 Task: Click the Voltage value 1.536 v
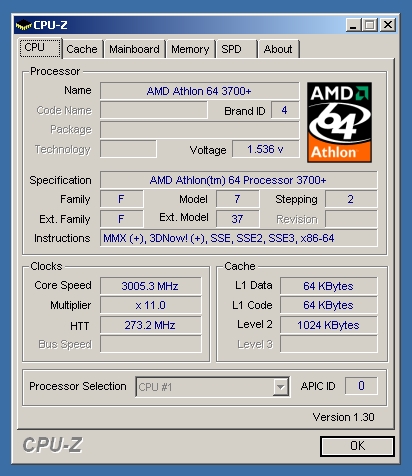265,149
